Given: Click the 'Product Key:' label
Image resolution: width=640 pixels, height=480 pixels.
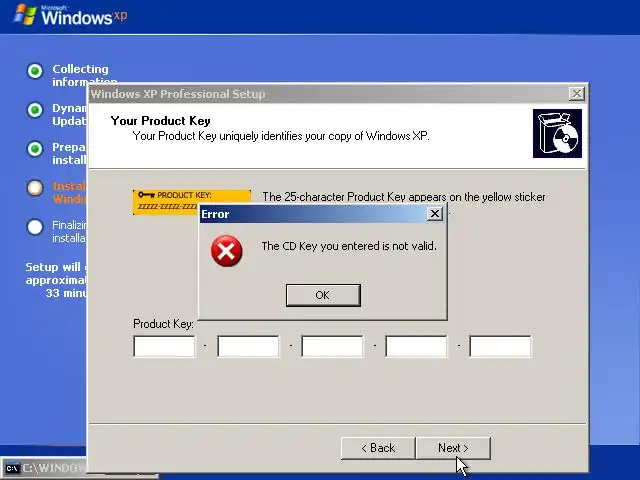Looking at the screenshot, I should pos(163,324).
